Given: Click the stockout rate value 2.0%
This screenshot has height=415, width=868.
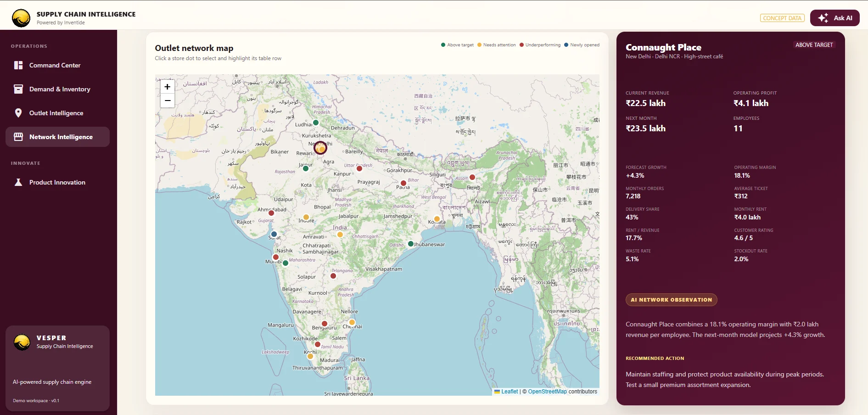Looking at the screenshot, I should (741, 259).
